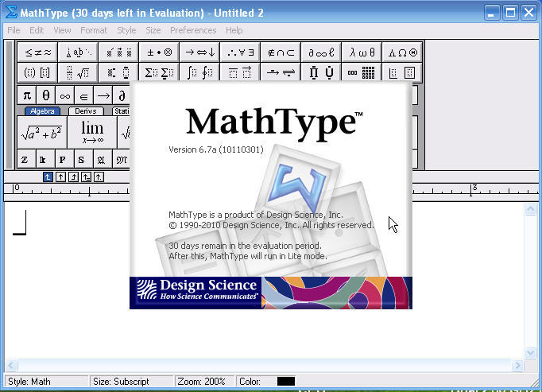
Task: Insert the bold S symbol
Action: [83, 160]
